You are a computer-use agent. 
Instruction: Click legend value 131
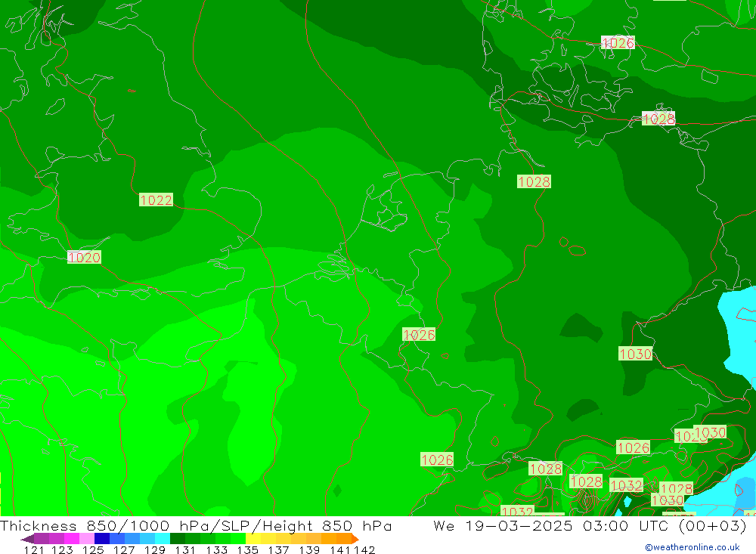(x=185, y=549)
